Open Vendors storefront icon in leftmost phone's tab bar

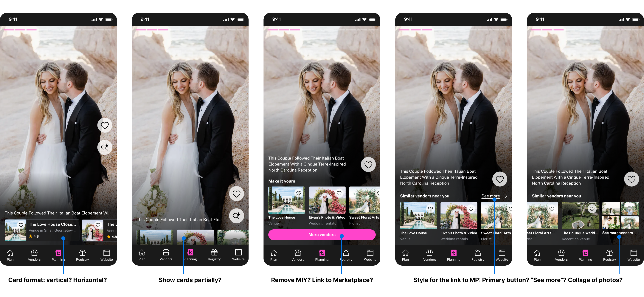[34, 253]
